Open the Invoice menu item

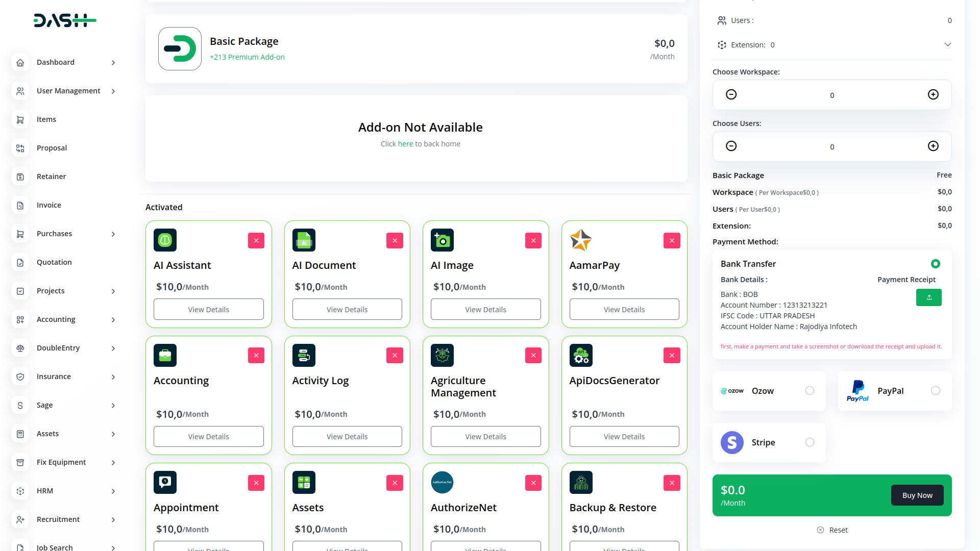click(x=49, y=205)
